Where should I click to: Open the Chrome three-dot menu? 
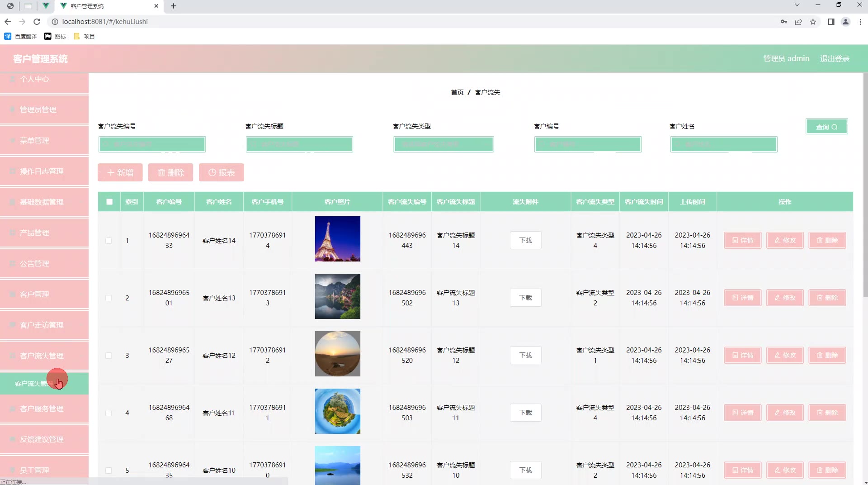point(860,22)
